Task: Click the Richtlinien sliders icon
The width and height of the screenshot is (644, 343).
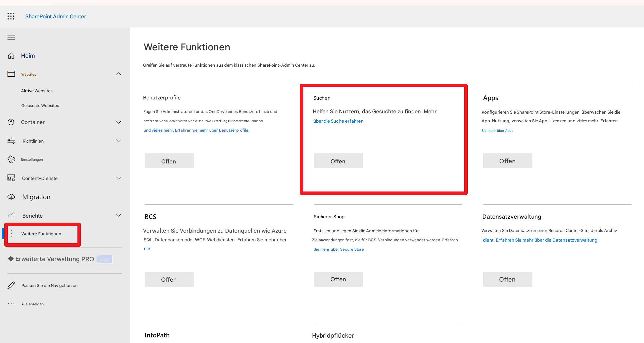Action: 11,141
